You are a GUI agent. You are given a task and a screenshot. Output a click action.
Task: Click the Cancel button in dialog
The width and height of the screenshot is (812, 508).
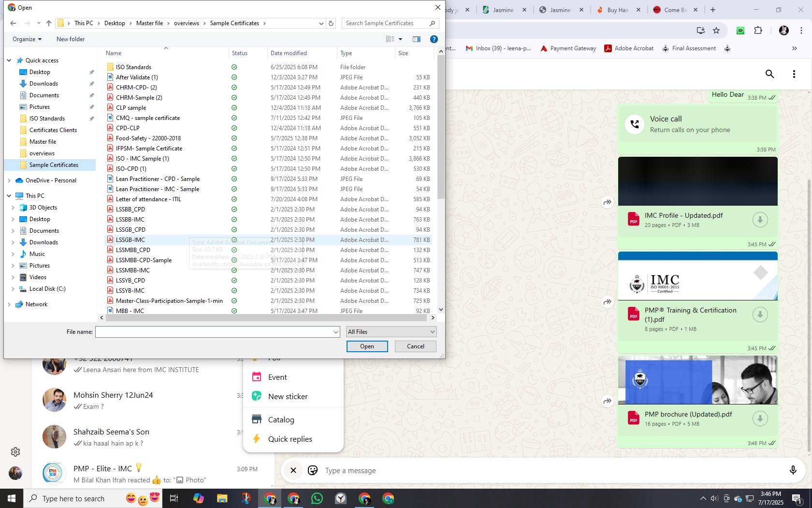pos(415,346)
